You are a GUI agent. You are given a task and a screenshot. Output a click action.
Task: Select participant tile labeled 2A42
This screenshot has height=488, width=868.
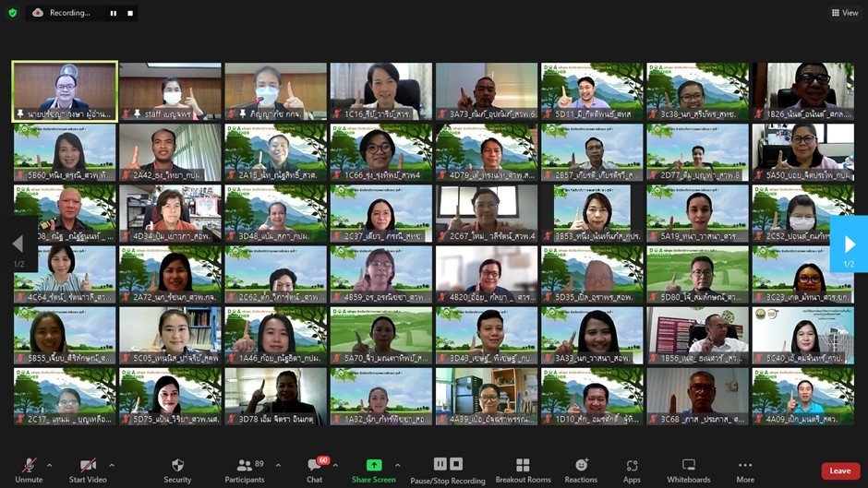[x=171, y=153]
